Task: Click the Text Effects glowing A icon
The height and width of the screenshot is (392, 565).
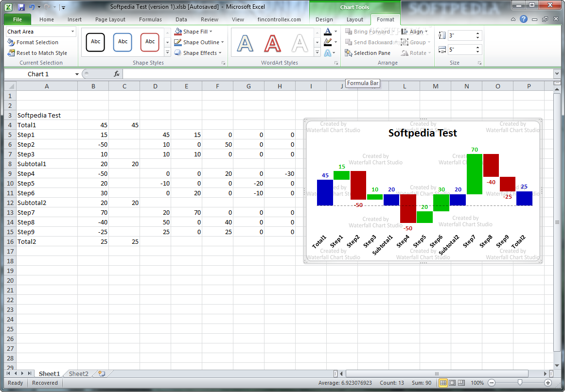Action: (328, 53)
